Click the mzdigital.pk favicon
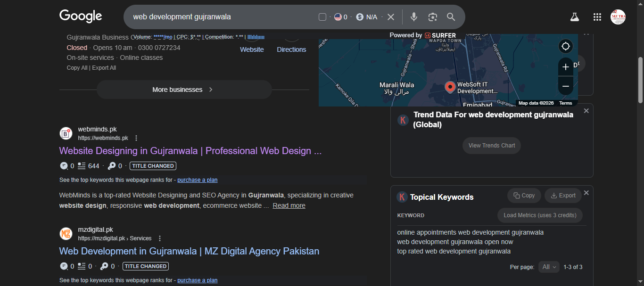The image size is (644, 286). click(x=66, y=234)
